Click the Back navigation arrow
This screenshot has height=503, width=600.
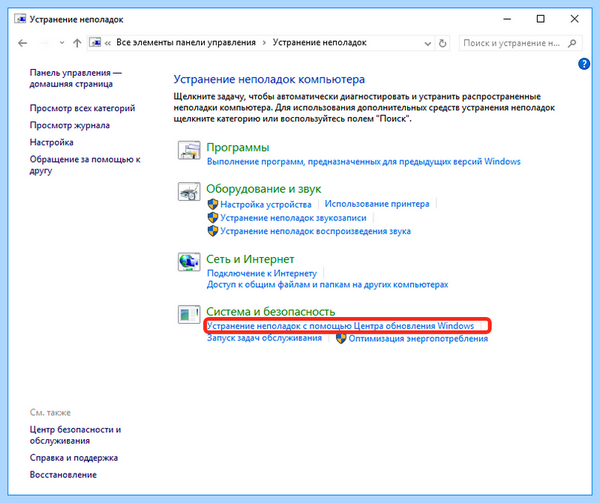tap(23, 43)
